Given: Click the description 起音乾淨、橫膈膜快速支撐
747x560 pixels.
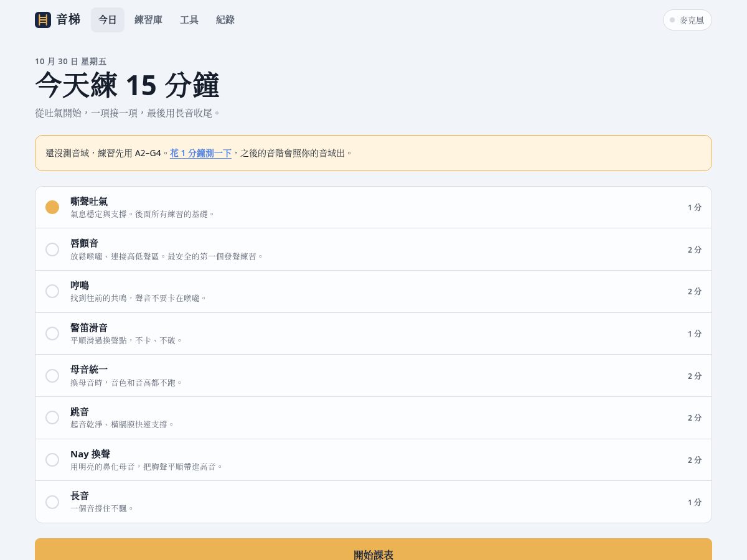Looking at the screenshot, I should point(119,424).
